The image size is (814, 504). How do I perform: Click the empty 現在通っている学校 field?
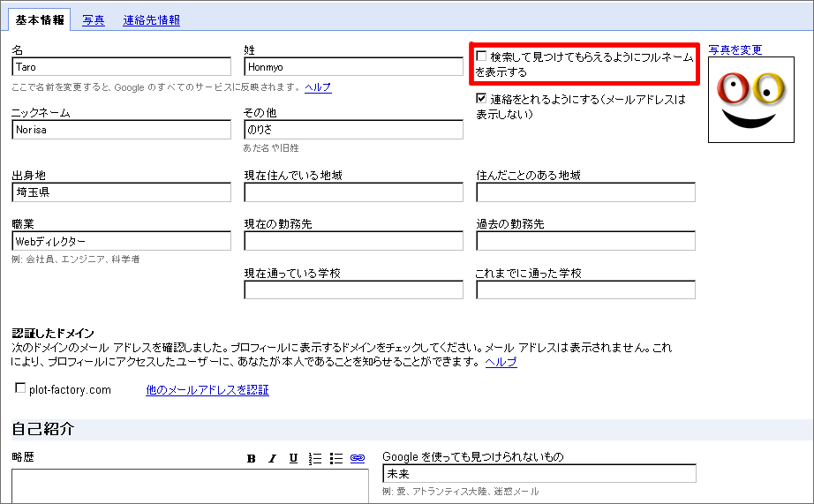[x=353, y=290]
